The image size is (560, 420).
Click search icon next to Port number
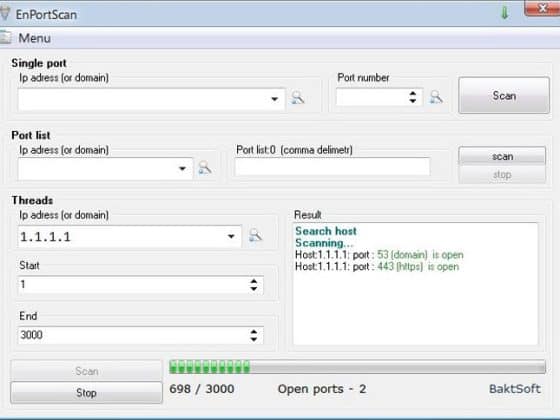coord(436,97)
